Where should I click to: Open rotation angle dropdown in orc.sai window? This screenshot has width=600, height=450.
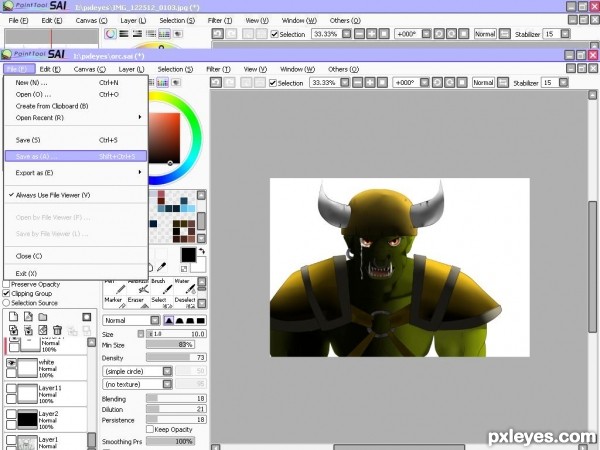[x=424, y=82]
